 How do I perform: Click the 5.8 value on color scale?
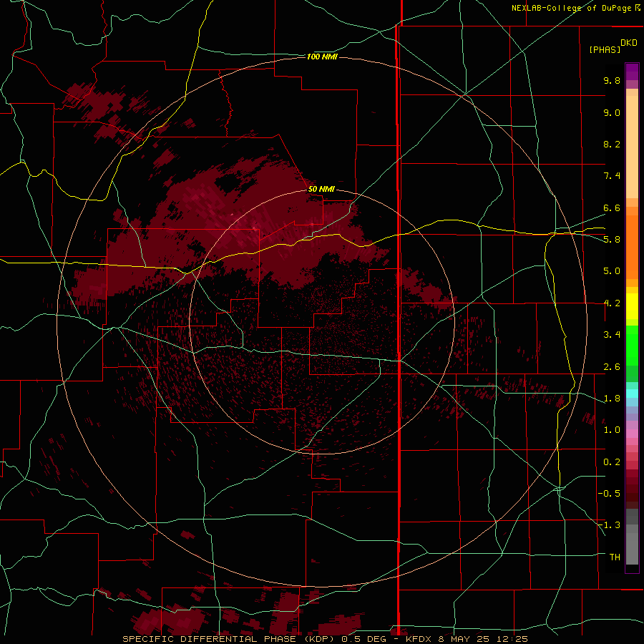click(x=612, y=240)
